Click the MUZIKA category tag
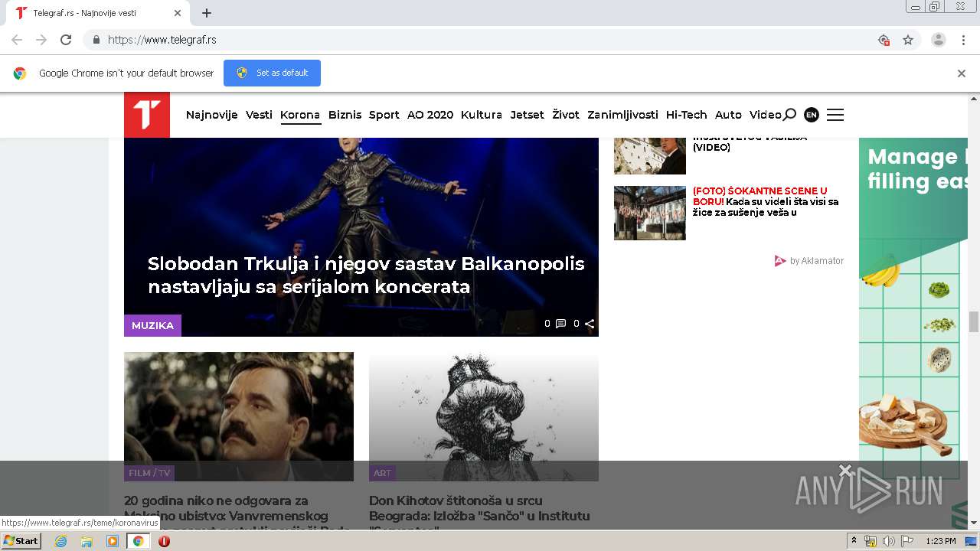 [x=152, y=325]
